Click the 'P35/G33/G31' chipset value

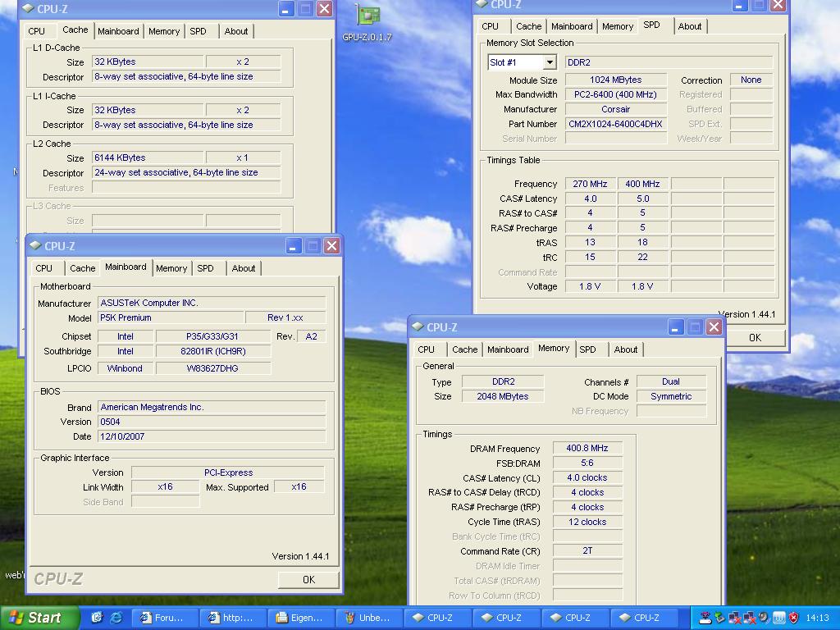(x=212, y=336)
